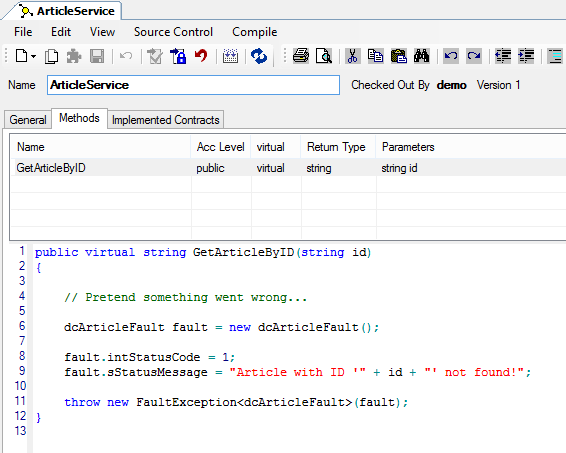The width and height of the screenshot is (566, 453).
Task: Click the Print icon
Action: coord(301,56)
